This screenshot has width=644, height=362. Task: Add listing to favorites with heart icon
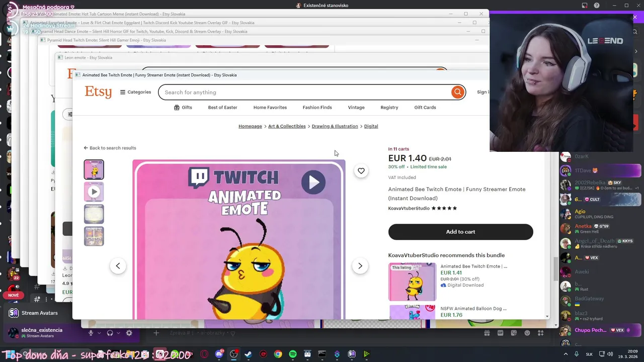pos(361,171)
